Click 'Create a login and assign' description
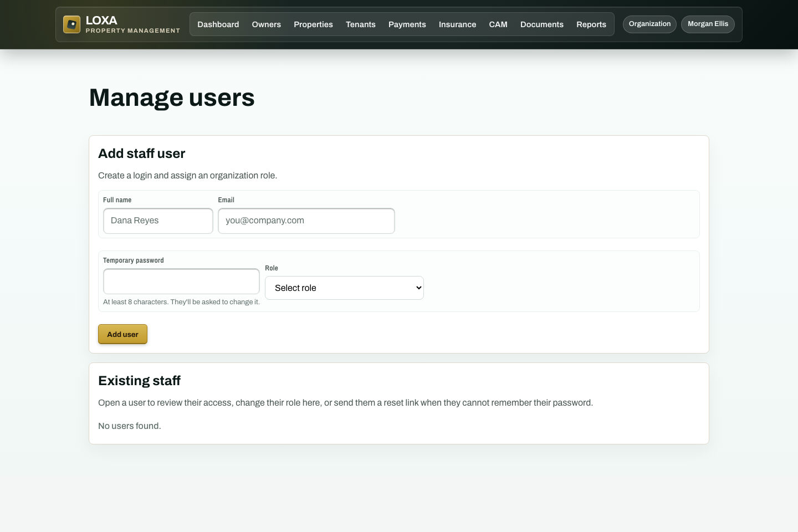 click(187, 175)
